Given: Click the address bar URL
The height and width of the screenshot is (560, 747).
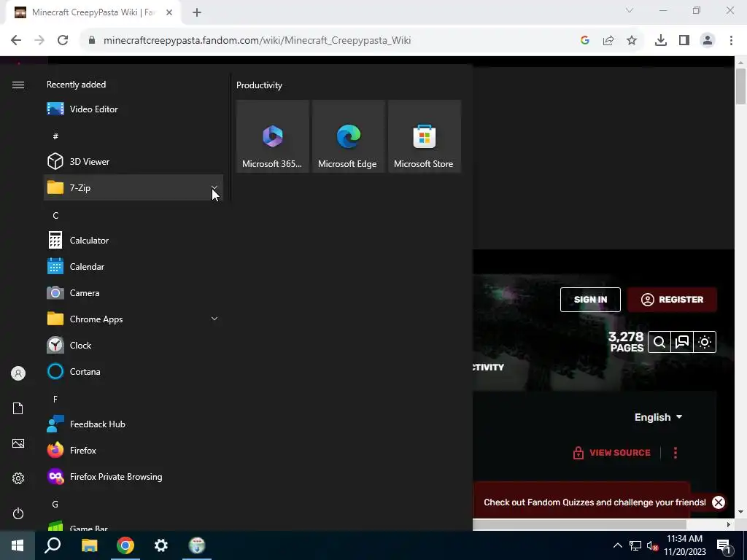Looking at the screenshot, I should (x=257, y=41).
